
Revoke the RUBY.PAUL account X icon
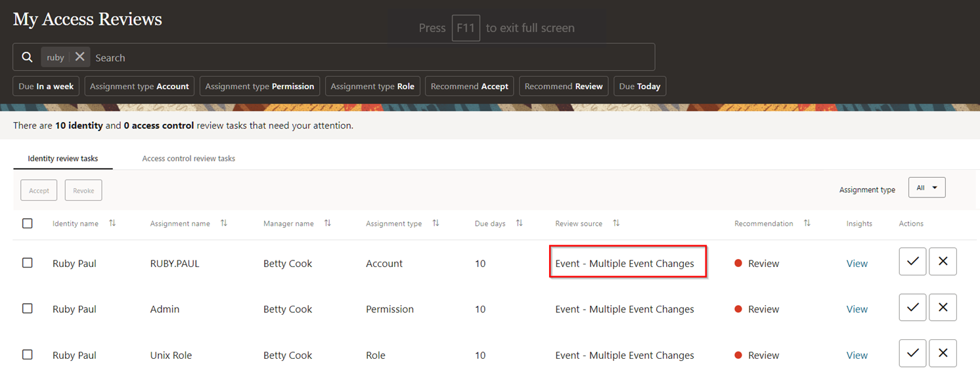coord(943,261)
